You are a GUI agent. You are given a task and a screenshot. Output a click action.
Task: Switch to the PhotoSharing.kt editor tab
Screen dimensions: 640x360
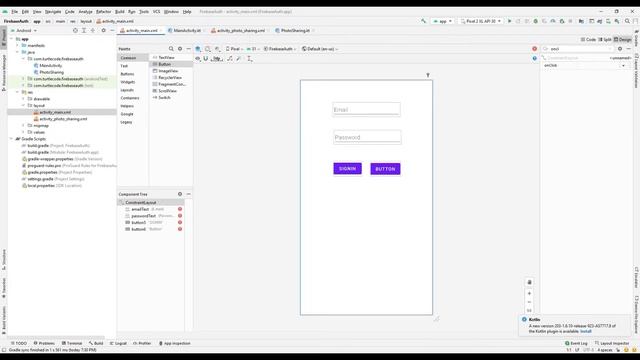tap(295, 31)
